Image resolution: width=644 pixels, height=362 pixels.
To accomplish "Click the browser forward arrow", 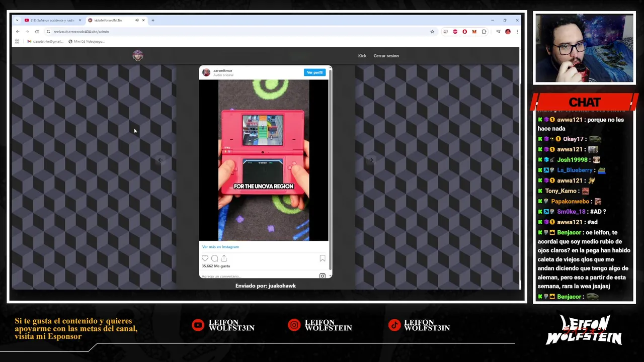I will click(27, 32).
